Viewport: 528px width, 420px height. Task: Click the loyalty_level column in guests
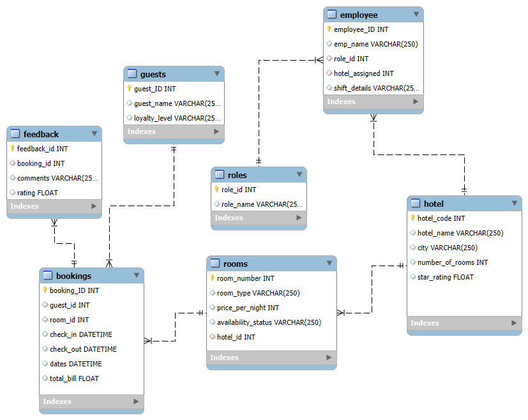(177, 118)
